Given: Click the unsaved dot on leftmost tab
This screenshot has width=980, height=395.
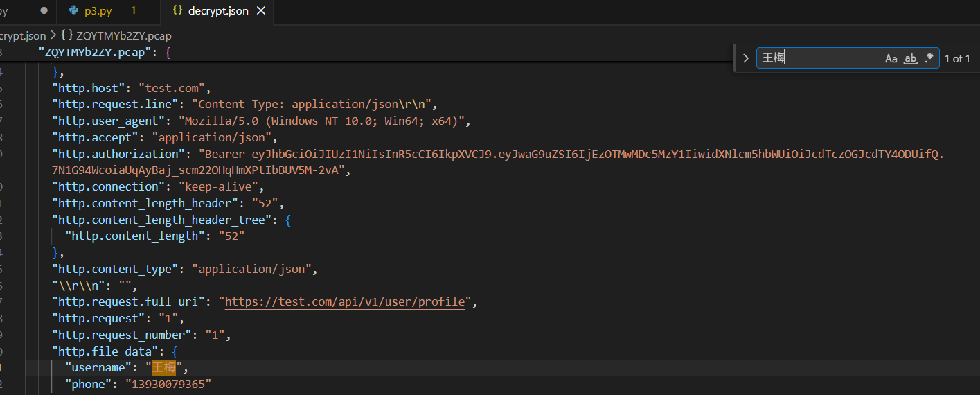Looking at the screenshot, I should 44,11.
